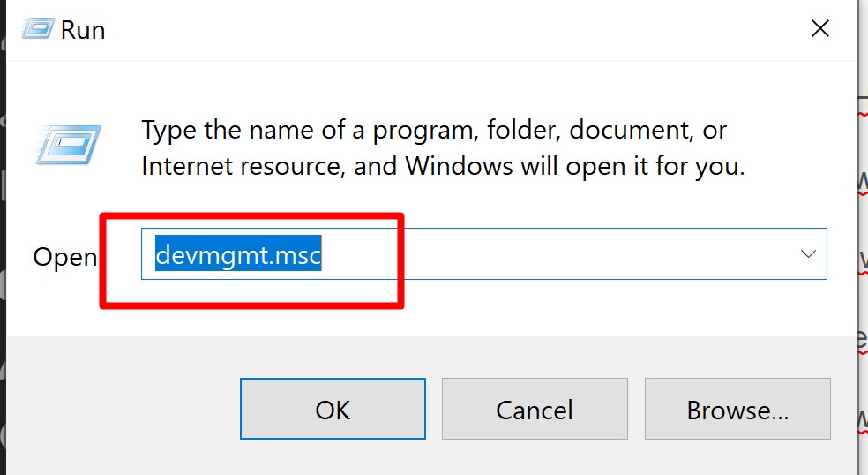The image size is (868, 475).
Task: Click the empty title bar area
Action: pyautogui.click(x=441, y=29)
